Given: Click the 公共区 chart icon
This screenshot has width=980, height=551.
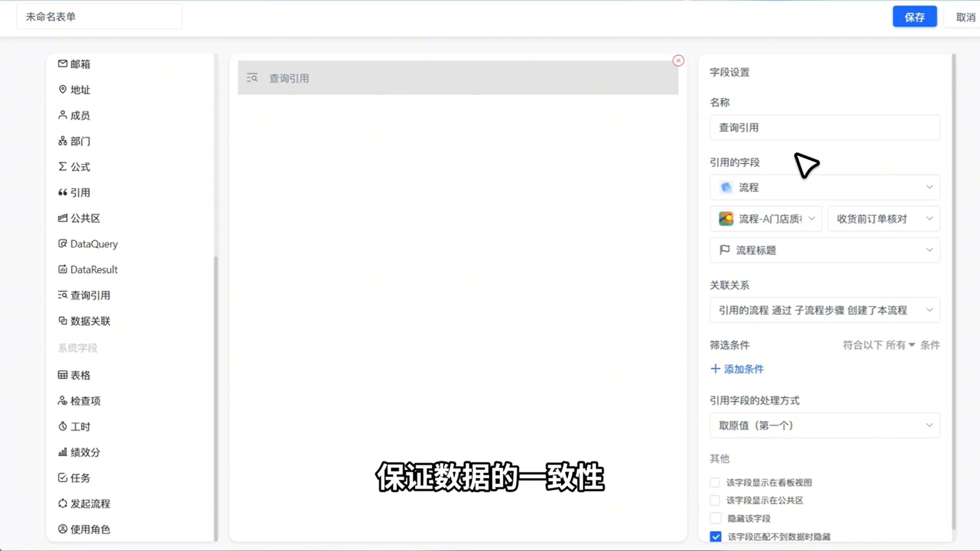Looking at the screenshot, I should (62, 218).
